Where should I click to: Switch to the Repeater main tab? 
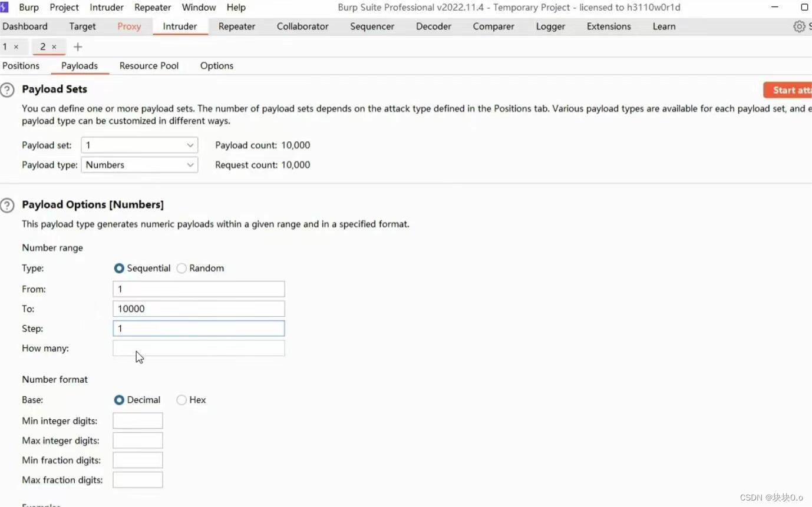(x=237, y=26)
